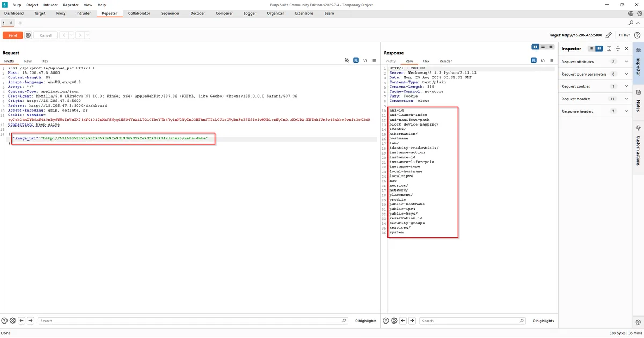This screenshot has height=338, width=644.
Task: Open Repeater send settings gear icon
Action: pyautogui.click(x=28, y=35)
